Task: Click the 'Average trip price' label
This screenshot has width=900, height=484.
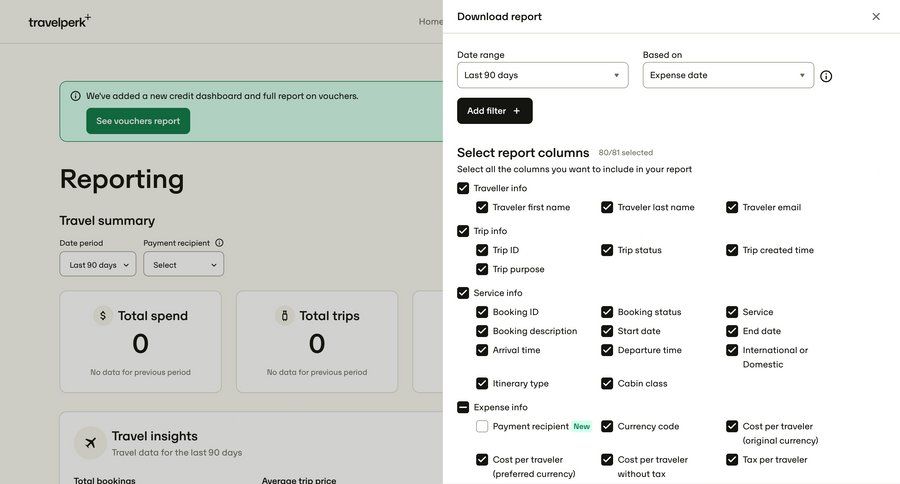Action: [x=299, y=480]
